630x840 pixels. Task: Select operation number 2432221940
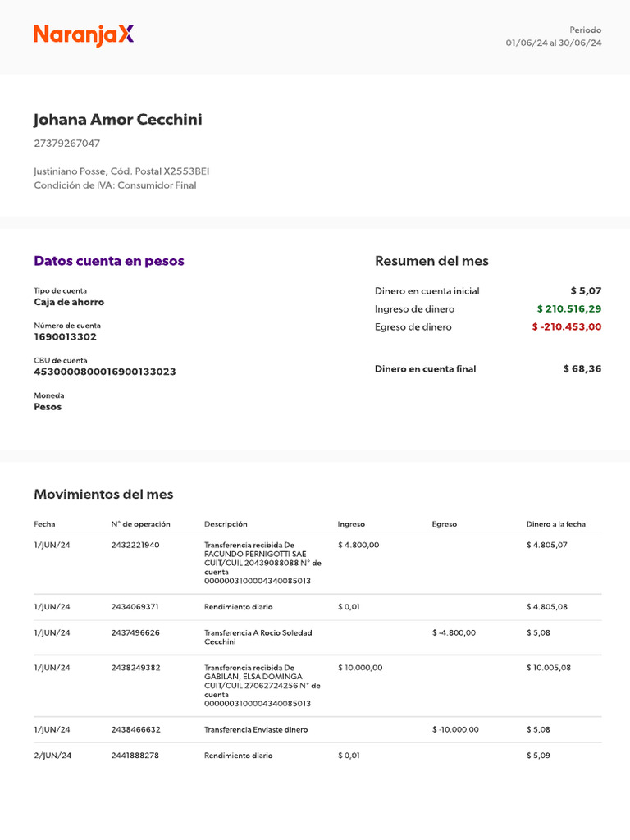coord(135,545)
